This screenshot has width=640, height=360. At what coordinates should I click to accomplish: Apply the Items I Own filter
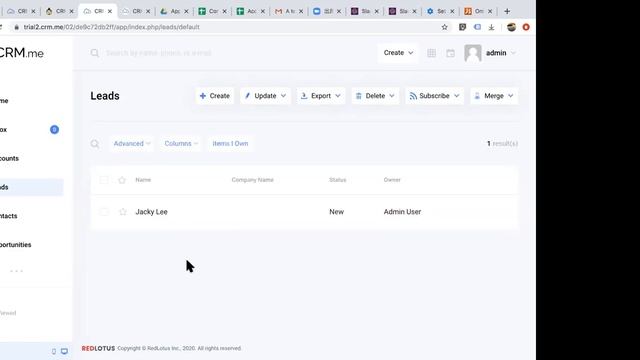click(x=230, y=144)
